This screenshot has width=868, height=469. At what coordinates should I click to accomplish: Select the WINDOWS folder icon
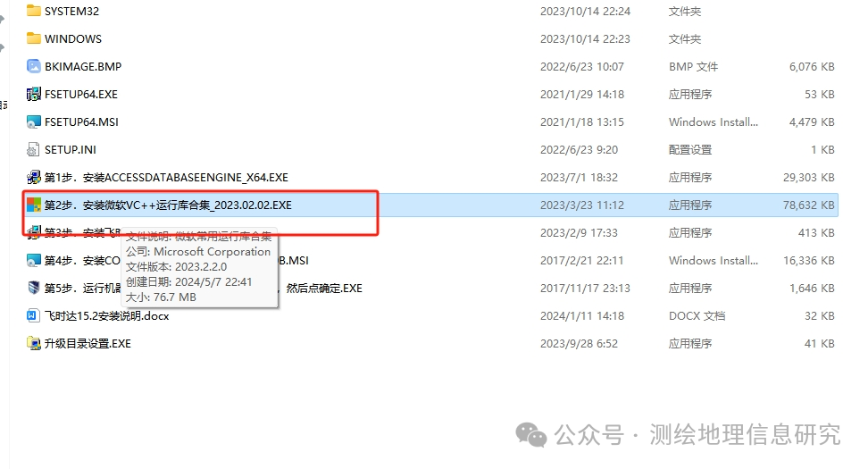tap(34, 38)
